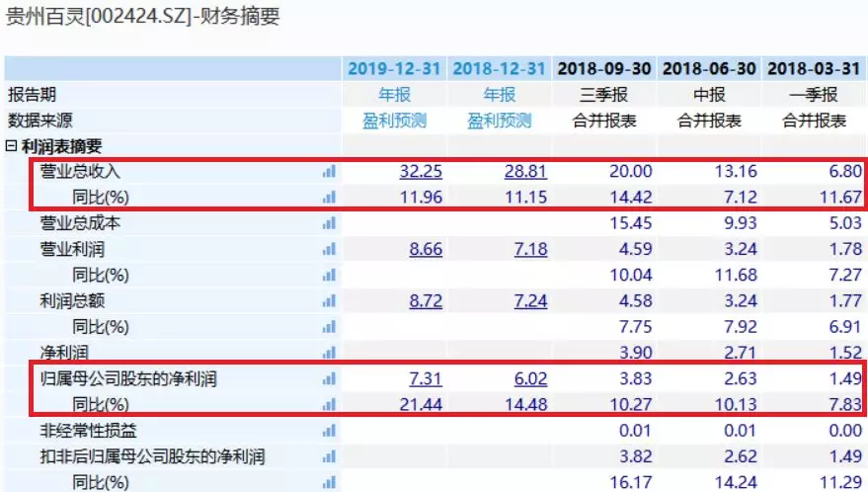Click revenue growth value 14.42

[631, 198]
